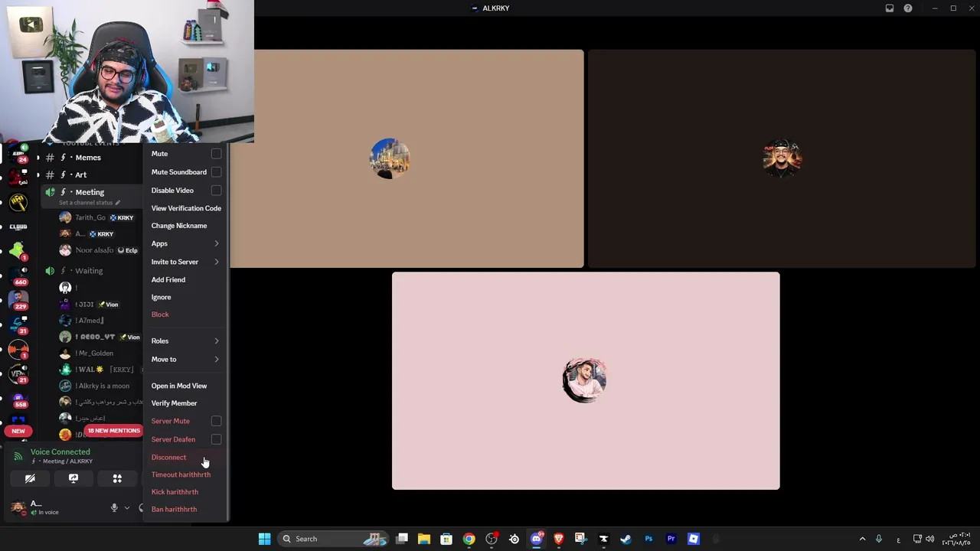Viewport: 980px width, 551px height.
Task: Click the Windows Start button
Action: click(x=264, y=539)
